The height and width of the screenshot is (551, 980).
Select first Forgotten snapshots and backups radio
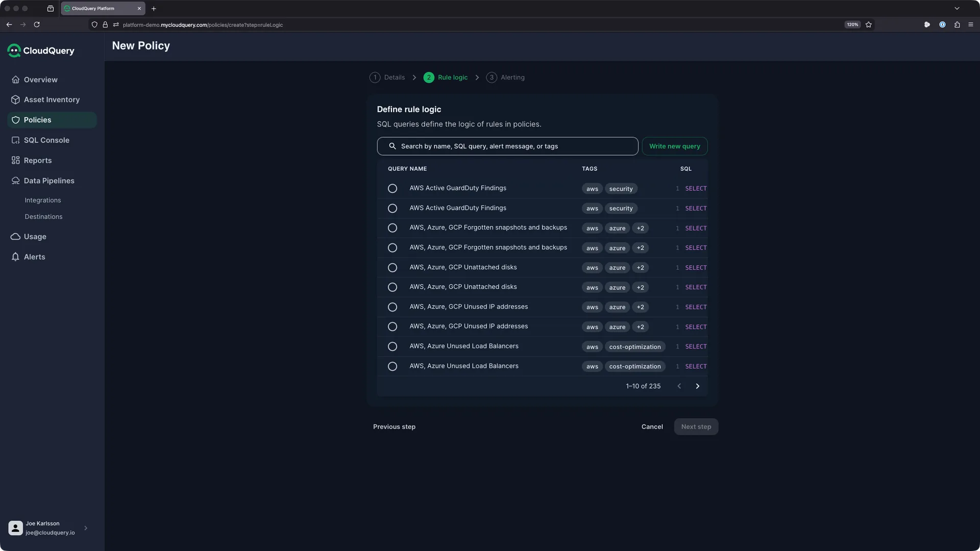point(393,228)
